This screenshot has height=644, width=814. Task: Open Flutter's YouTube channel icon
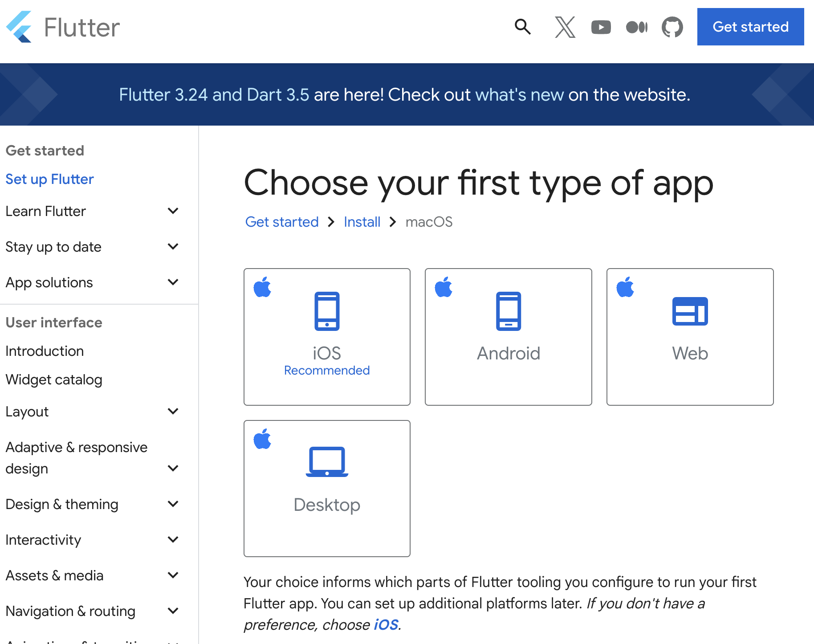[x=601, y=27]
